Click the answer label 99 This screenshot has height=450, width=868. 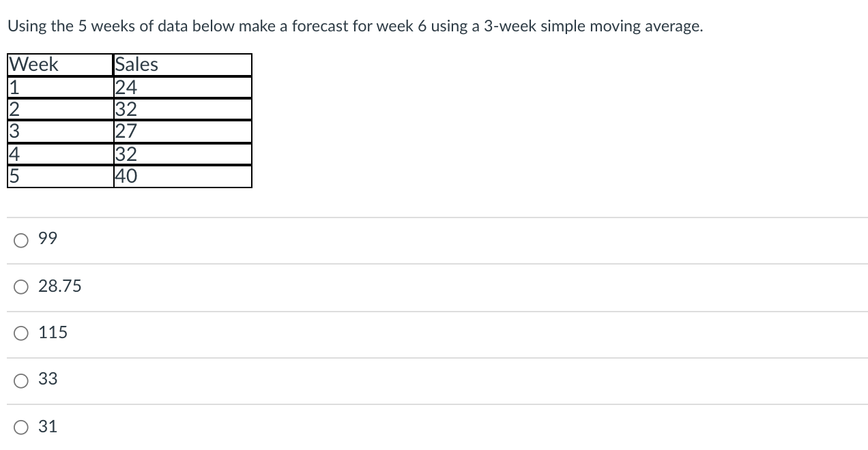48,239
